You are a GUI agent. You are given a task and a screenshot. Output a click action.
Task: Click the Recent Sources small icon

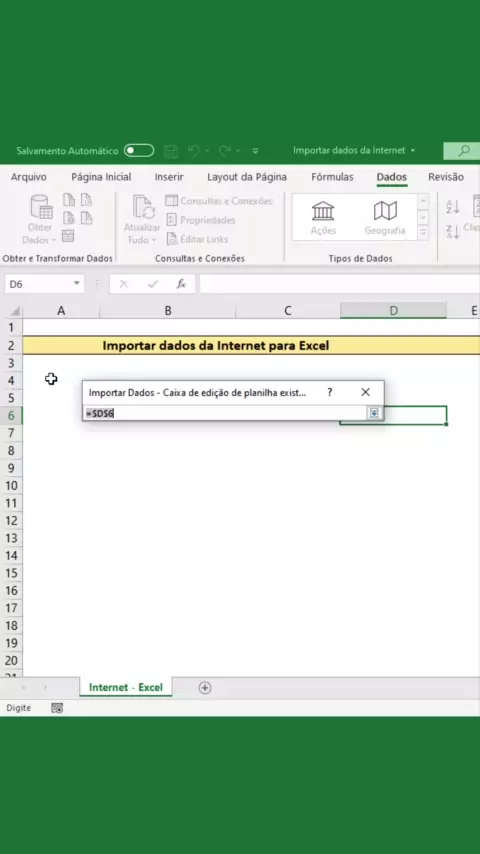click(87, 200)
